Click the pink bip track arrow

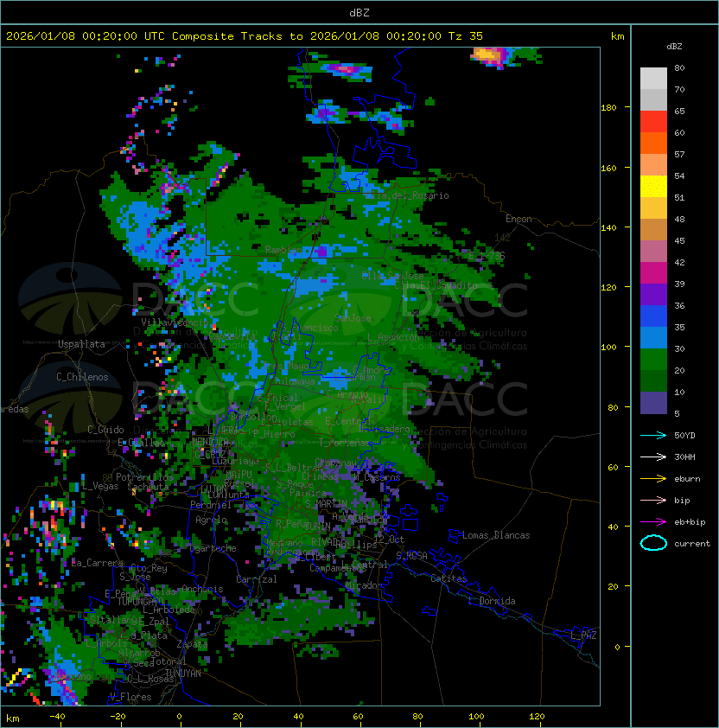653,501
